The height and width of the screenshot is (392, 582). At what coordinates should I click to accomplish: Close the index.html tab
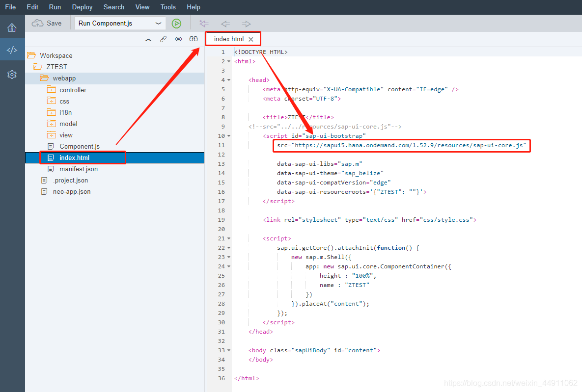click(x=251, y=39)
